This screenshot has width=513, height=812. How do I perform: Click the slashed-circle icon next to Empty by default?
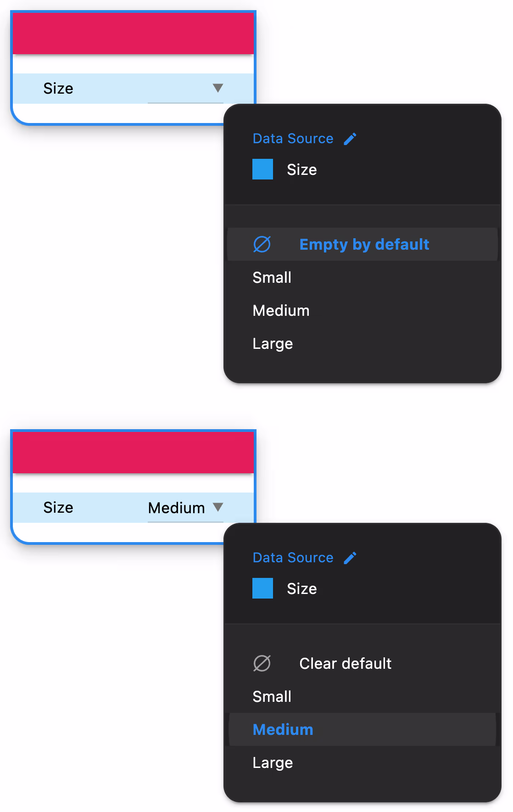pyautogui.click(x=262, y=244)
